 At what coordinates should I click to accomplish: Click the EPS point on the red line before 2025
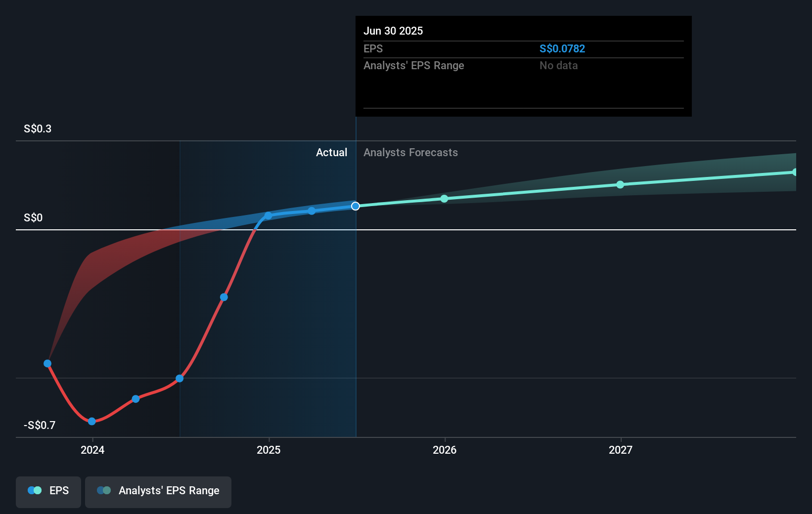click(x=224, y=298)
